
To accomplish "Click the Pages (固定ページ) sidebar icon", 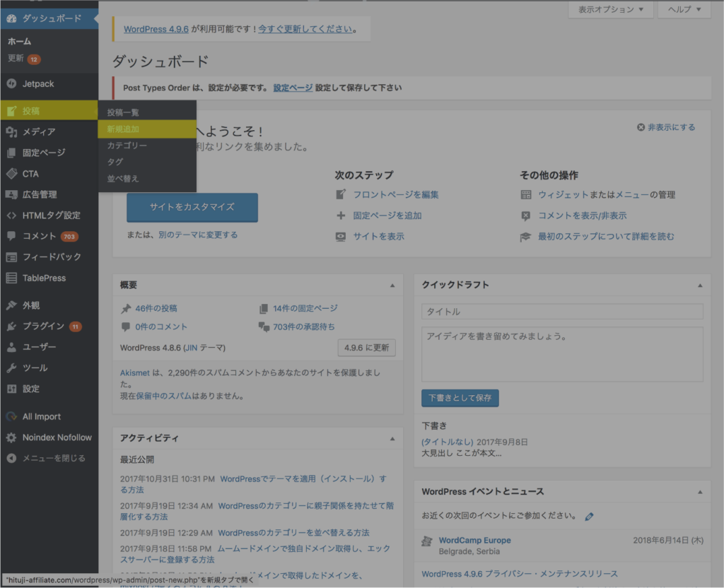I will (x=11, y=153).
